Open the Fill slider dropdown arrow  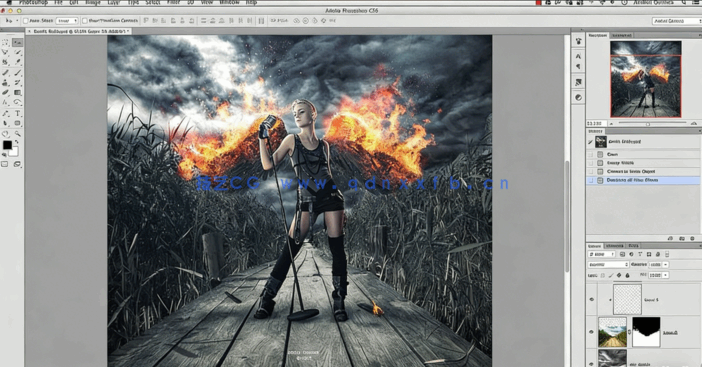665,275
